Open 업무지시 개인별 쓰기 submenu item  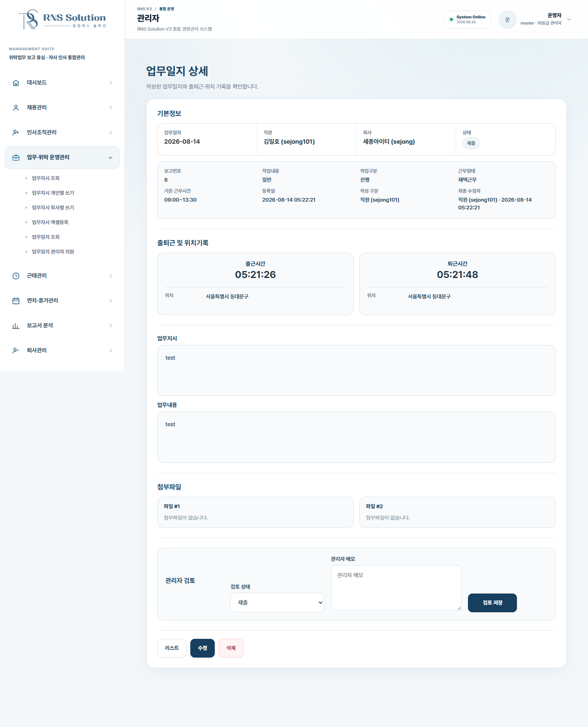53,193
